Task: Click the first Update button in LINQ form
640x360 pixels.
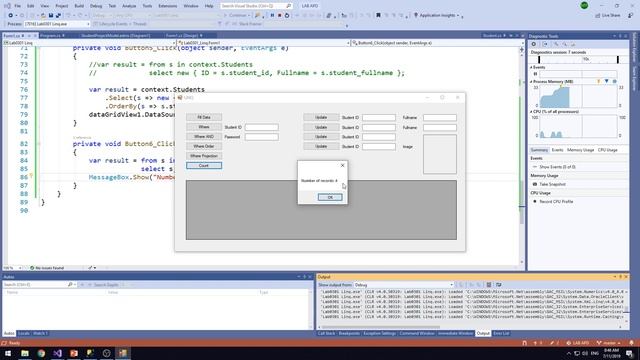Action: [321, 117]
